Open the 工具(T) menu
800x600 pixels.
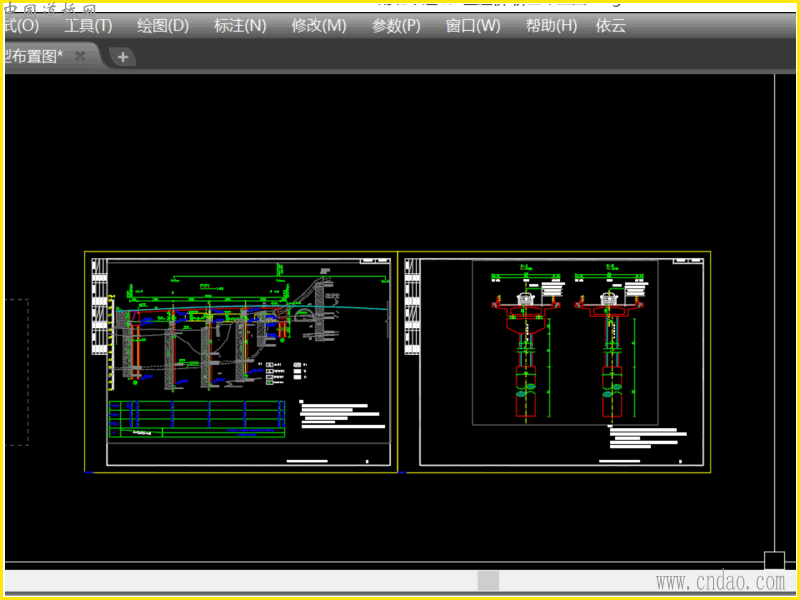[x=88, y=26]
